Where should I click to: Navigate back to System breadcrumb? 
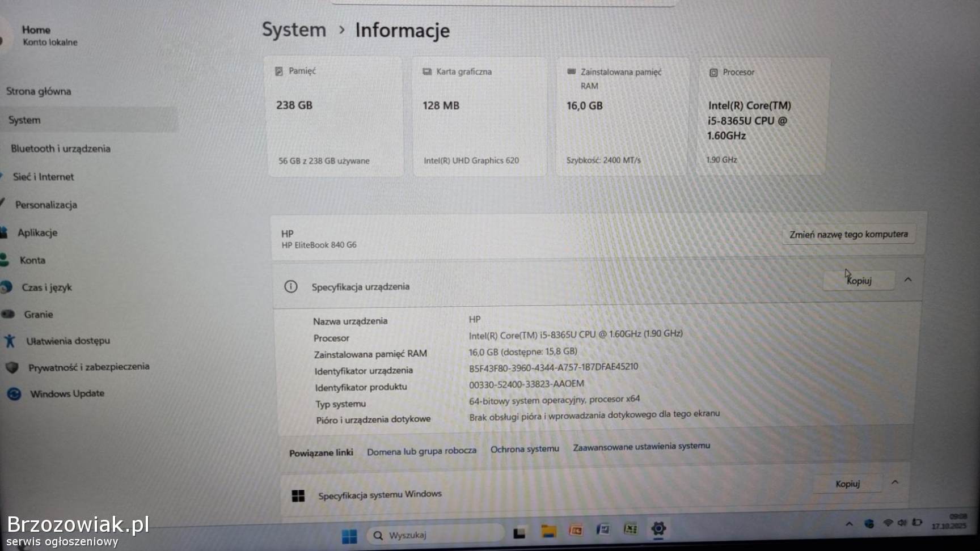[x=294, y=29]
